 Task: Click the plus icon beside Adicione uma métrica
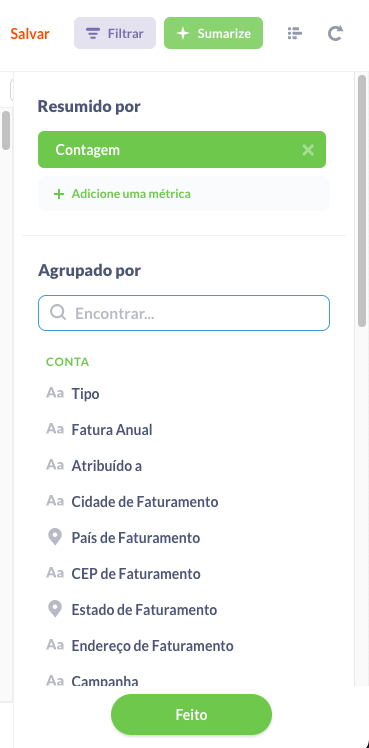click(59, 194)
